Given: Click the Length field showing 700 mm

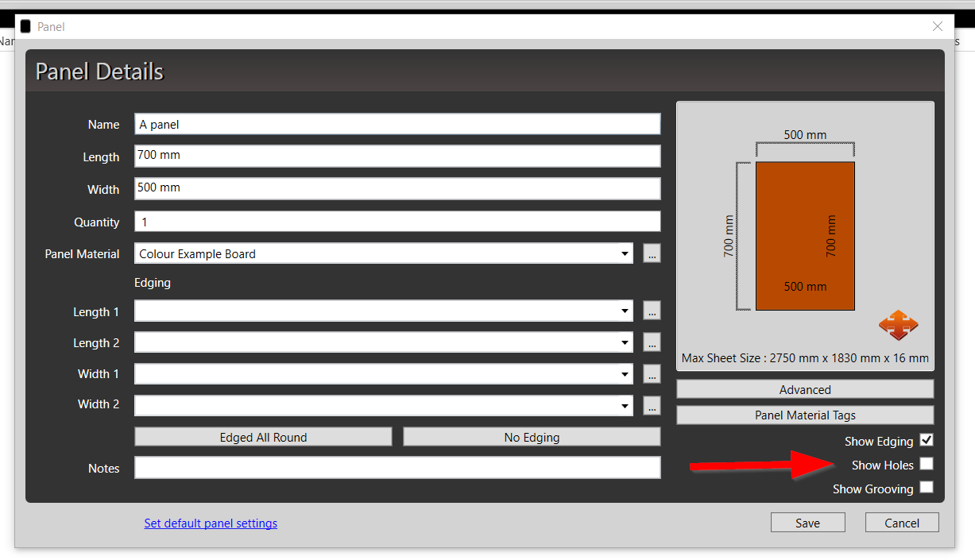Looking at the screenshot, I should (x=397, y=156).
